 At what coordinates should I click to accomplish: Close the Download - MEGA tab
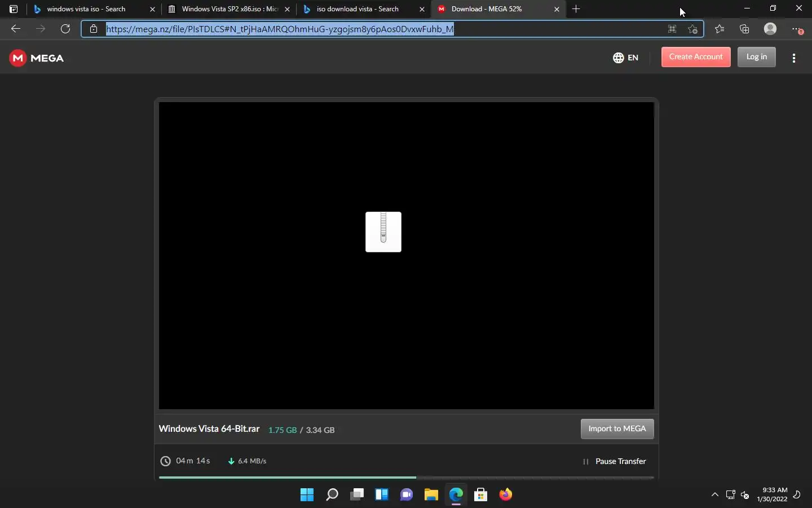point(557,9)
